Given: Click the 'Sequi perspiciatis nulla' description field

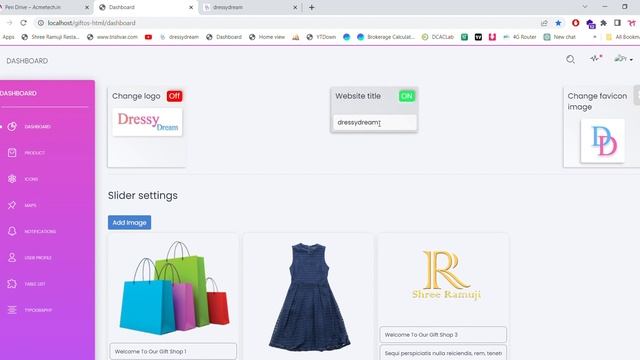Looking at the screenshot, I should click(443, 353).
